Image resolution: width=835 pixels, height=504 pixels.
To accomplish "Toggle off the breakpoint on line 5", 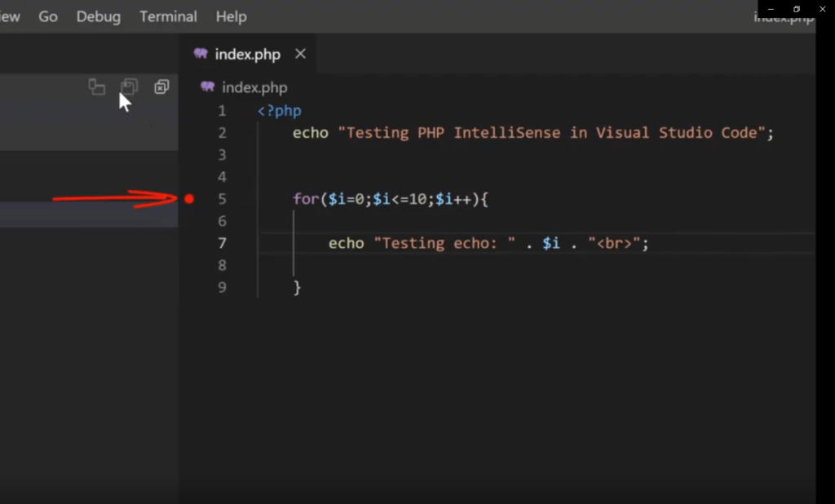I will [x=189, y=198].
